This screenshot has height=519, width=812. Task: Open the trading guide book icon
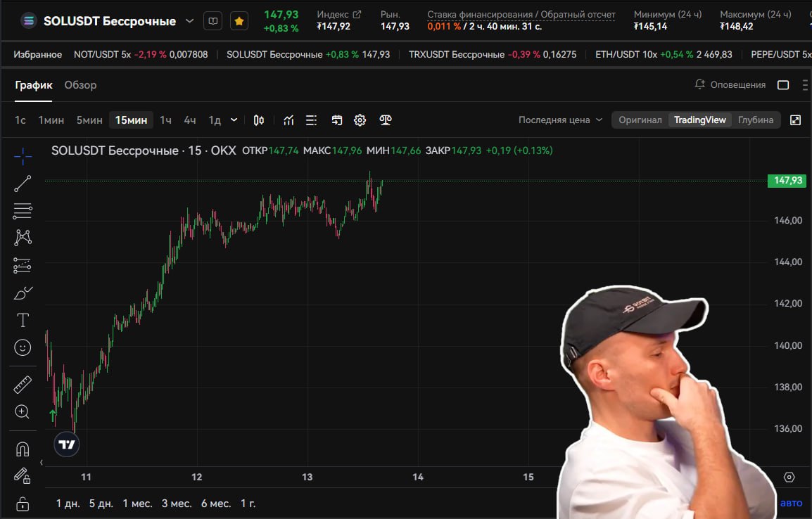212,21
